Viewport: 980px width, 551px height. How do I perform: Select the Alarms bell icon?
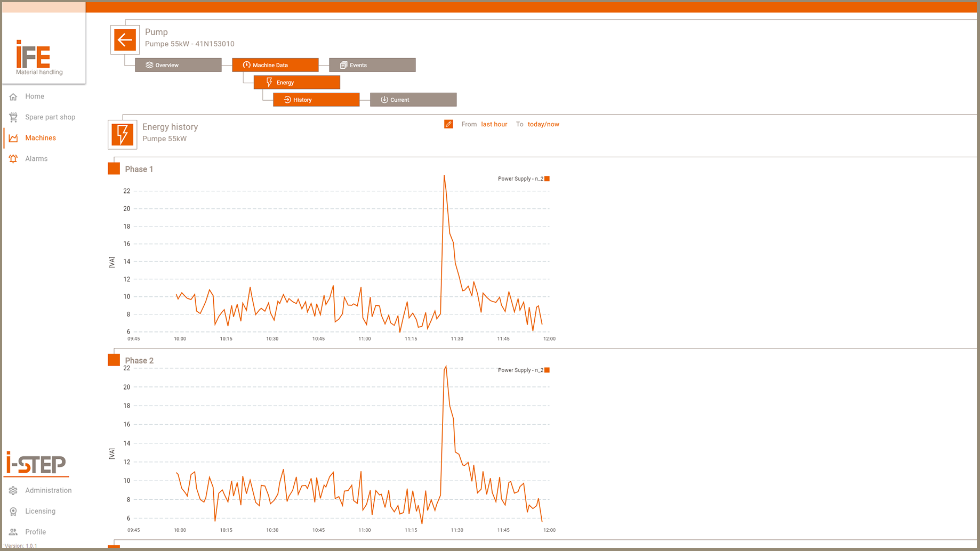click(13, 159)
